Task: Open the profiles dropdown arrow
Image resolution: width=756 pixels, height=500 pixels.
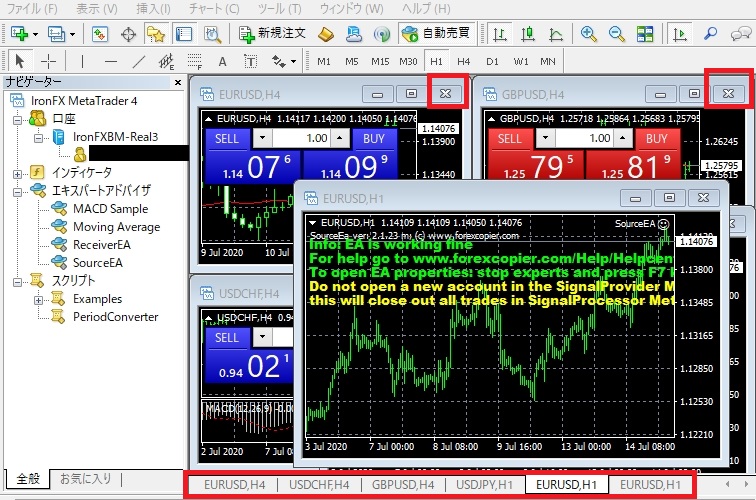Action: (x=72, y=34)
